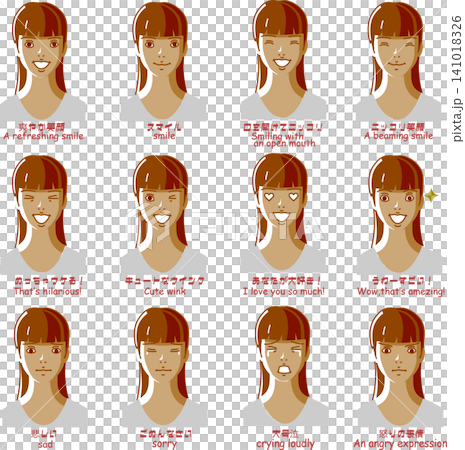Select the 'Cute wink' face illustration
The image size is (465, 450).
(x=163, y=215)
